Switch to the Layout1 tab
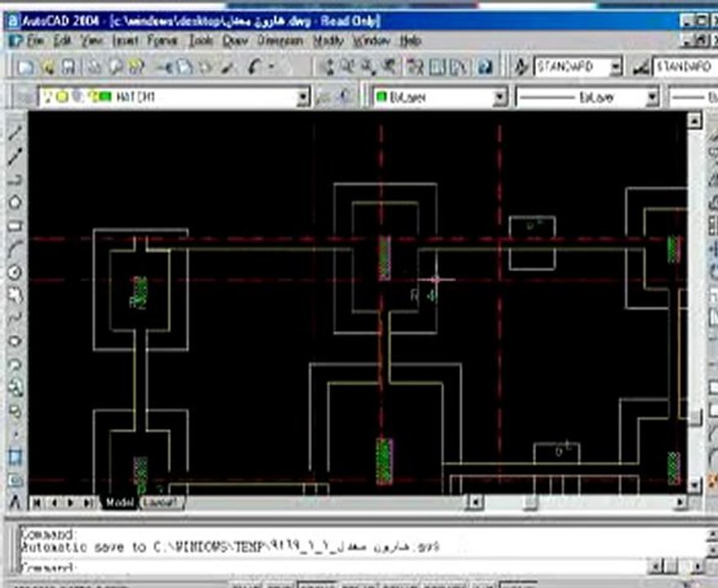 tap(161, 502)
